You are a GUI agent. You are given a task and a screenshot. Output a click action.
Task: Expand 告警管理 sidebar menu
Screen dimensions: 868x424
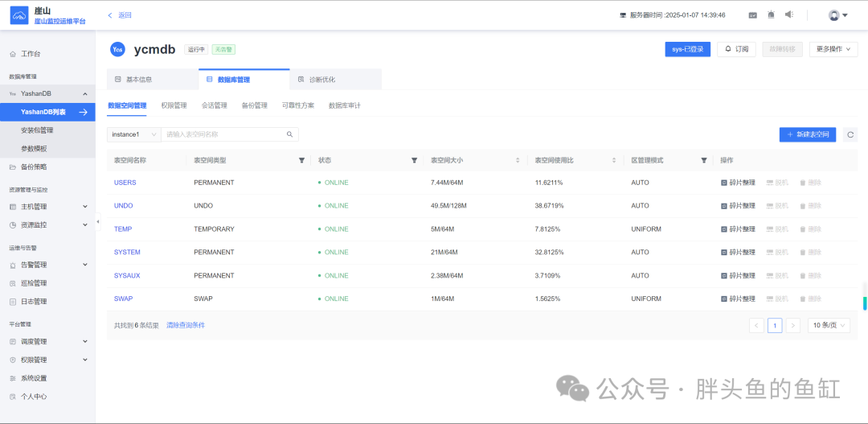(47, 265)
